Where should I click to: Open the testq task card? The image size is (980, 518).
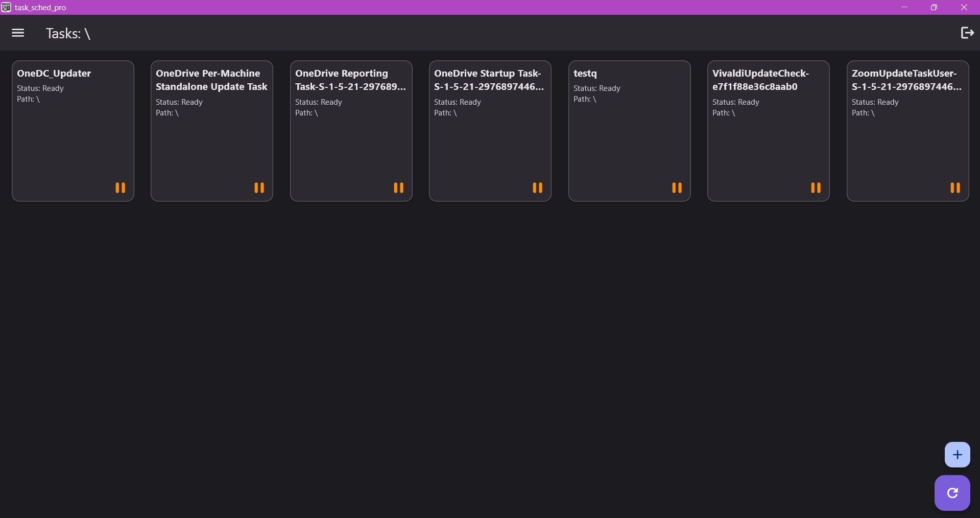630,131
